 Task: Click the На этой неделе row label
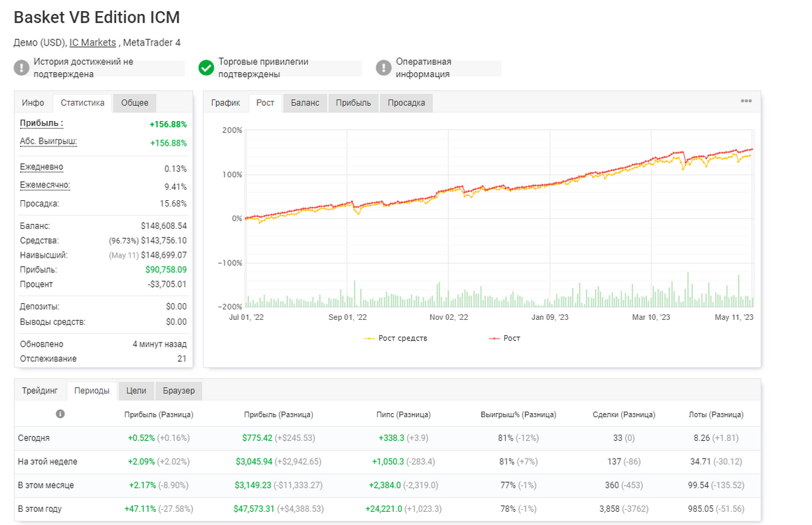point(48,461)
